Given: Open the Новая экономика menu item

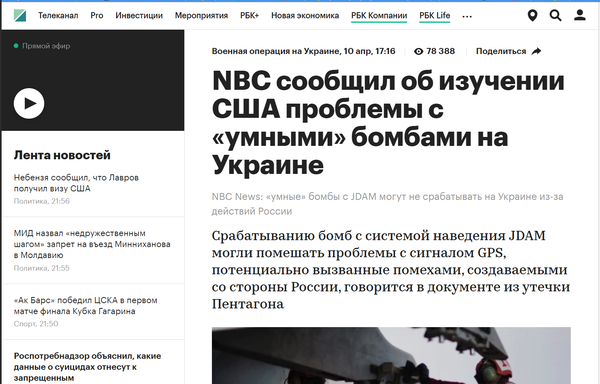Looking at the screenshot, I should point(305,16).
